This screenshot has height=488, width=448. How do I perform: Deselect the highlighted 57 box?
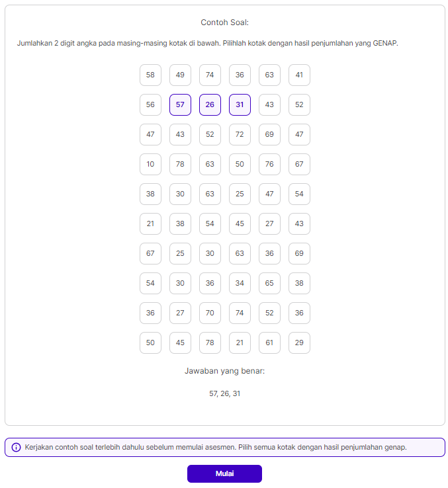pos(180,104)
